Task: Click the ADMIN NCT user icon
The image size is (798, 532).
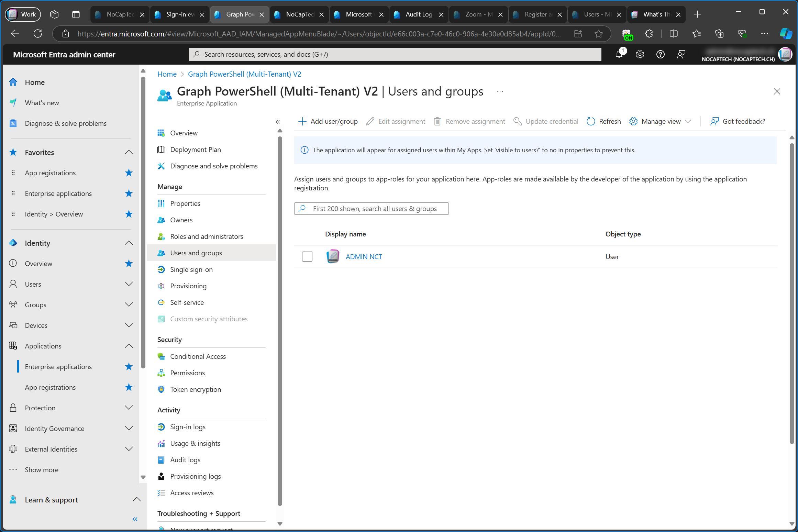Action: point(333,256)
